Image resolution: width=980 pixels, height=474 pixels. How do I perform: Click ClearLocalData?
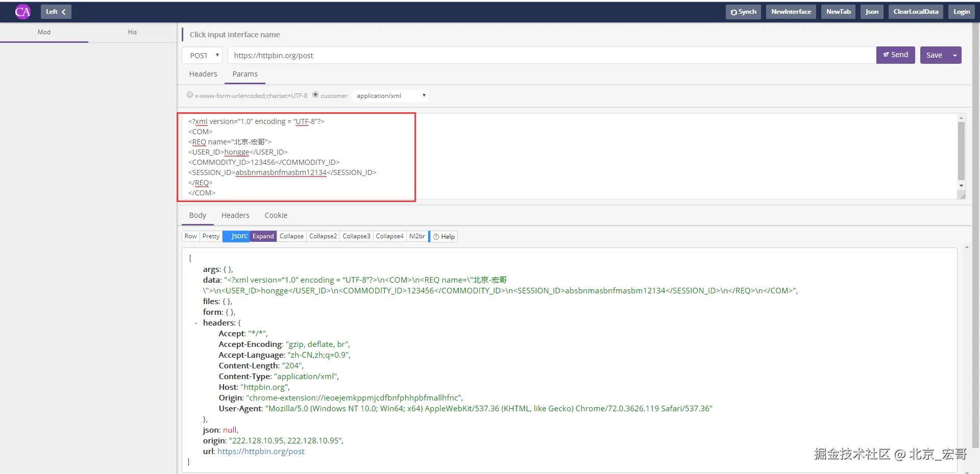point(916,12)
